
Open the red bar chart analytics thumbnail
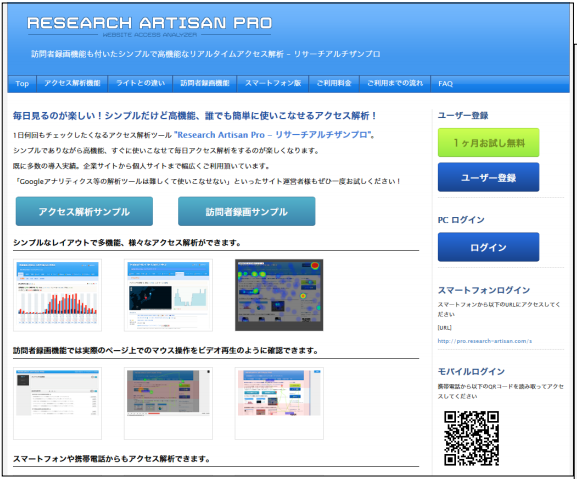57,295
